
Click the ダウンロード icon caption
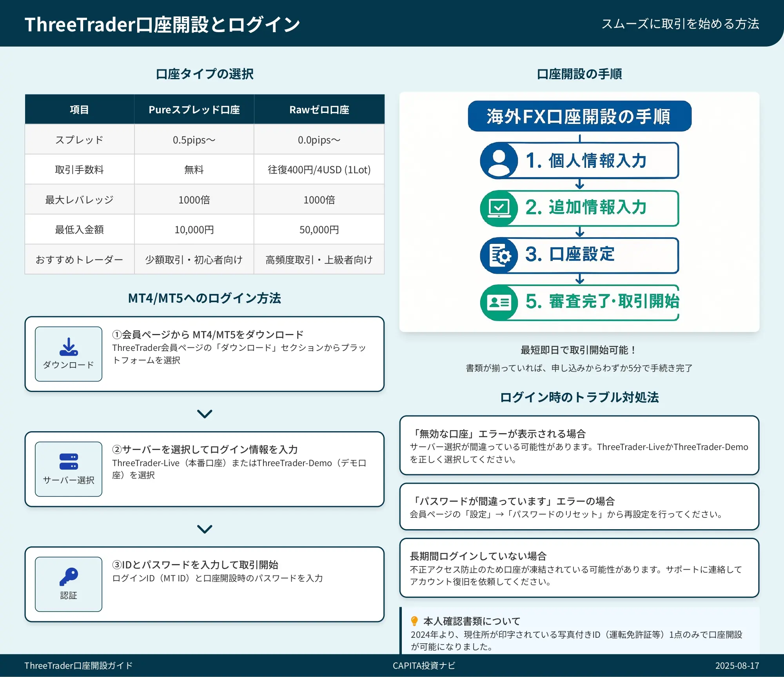coord(69,365)
